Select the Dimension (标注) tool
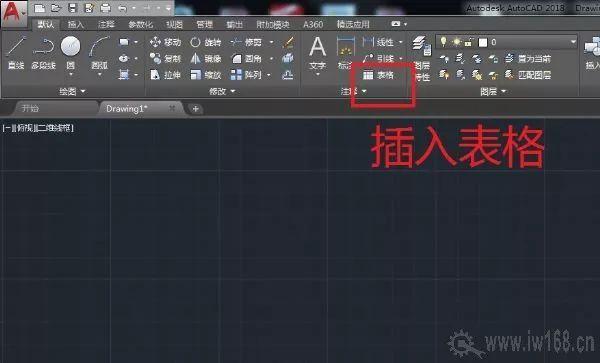This screenshot has width=600, height=363. point(345,53)
